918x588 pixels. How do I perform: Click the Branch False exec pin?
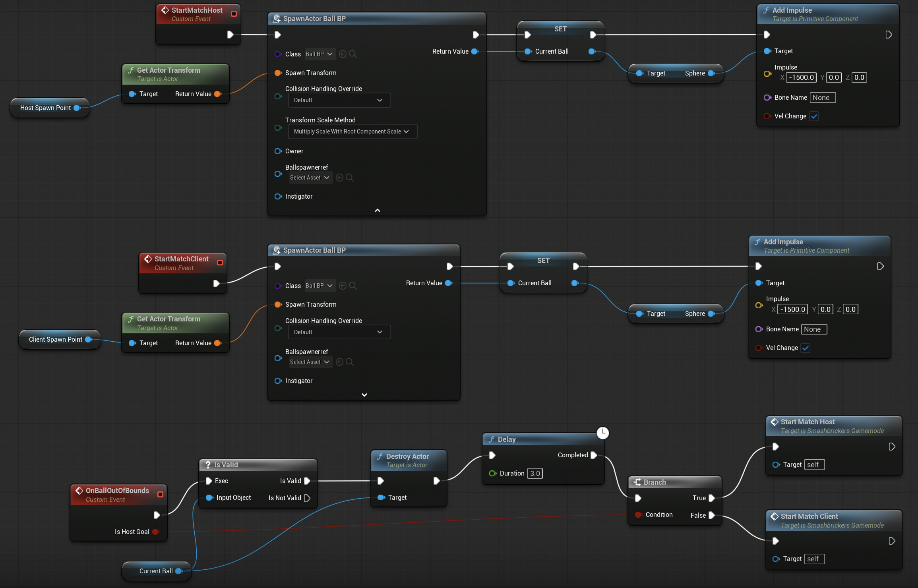pos(711,516)
